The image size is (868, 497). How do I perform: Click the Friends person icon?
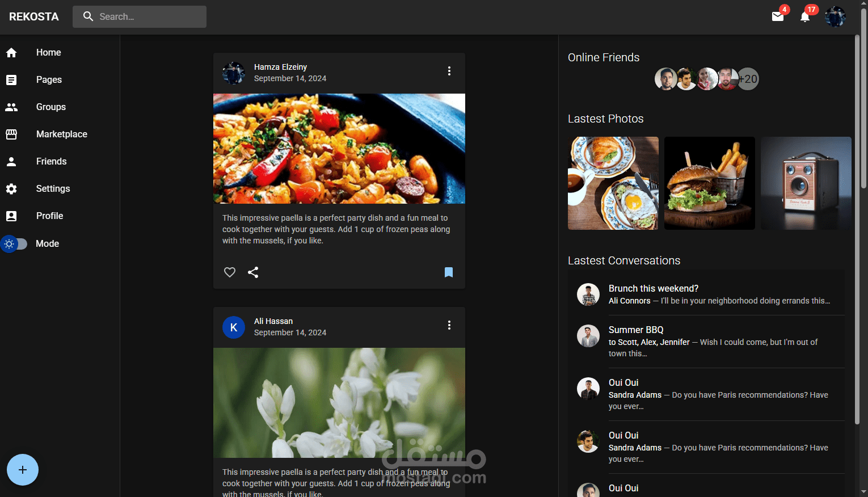click(x=11, y=162)
